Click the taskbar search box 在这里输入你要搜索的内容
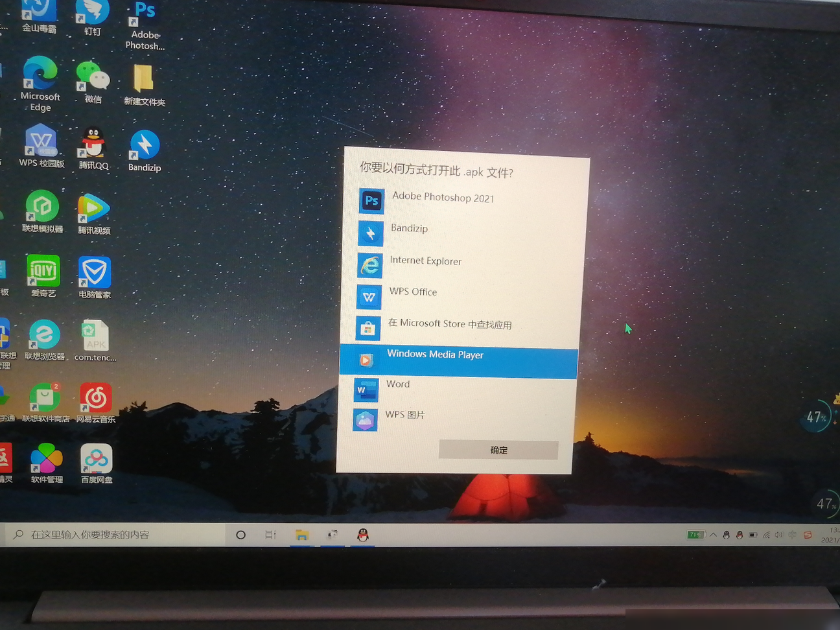 point(115,535)
